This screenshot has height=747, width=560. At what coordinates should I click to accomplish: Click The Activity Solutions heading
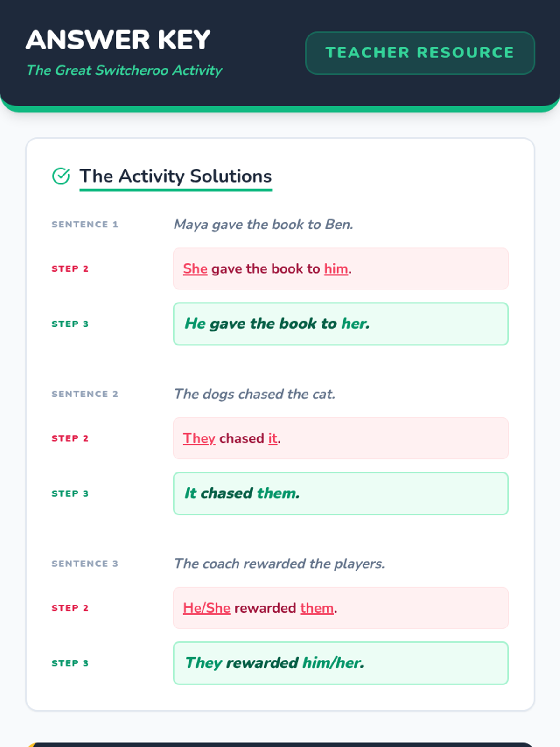(175, 176)
